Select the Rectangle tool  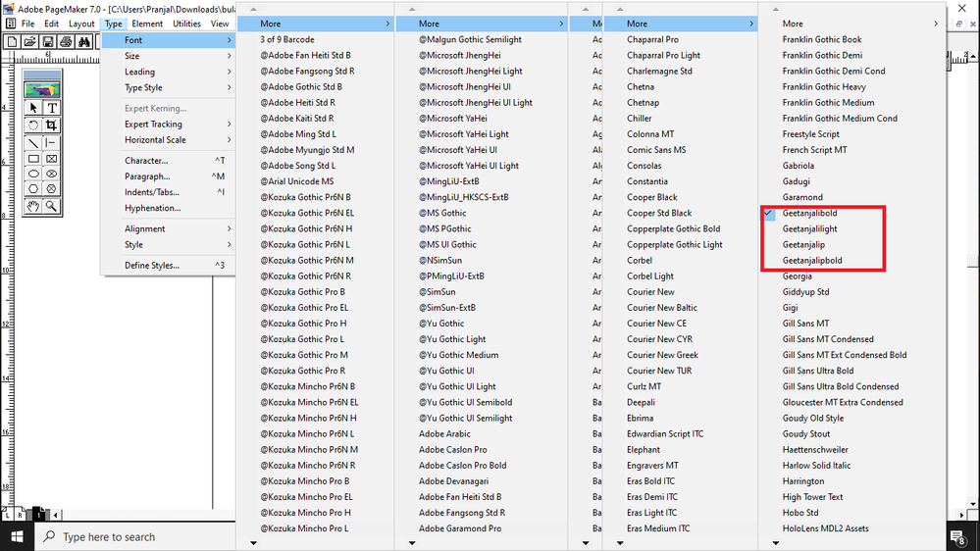[33, 159]
